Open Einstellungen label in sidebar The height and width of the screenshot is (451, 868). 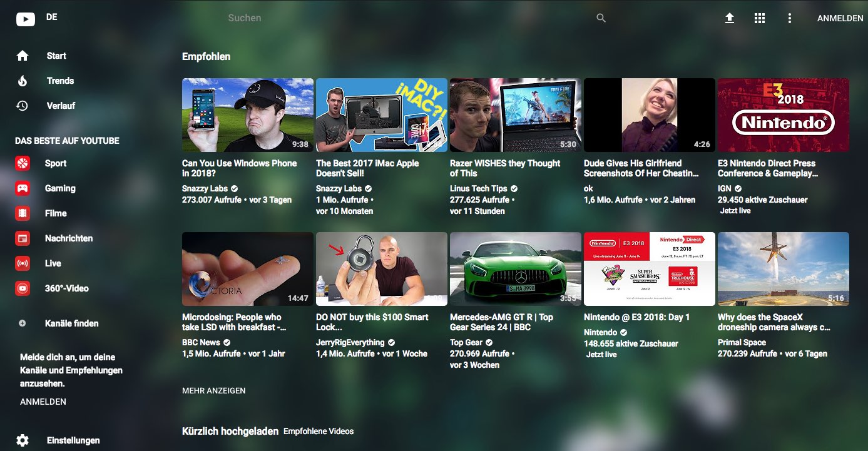point(73,440)
